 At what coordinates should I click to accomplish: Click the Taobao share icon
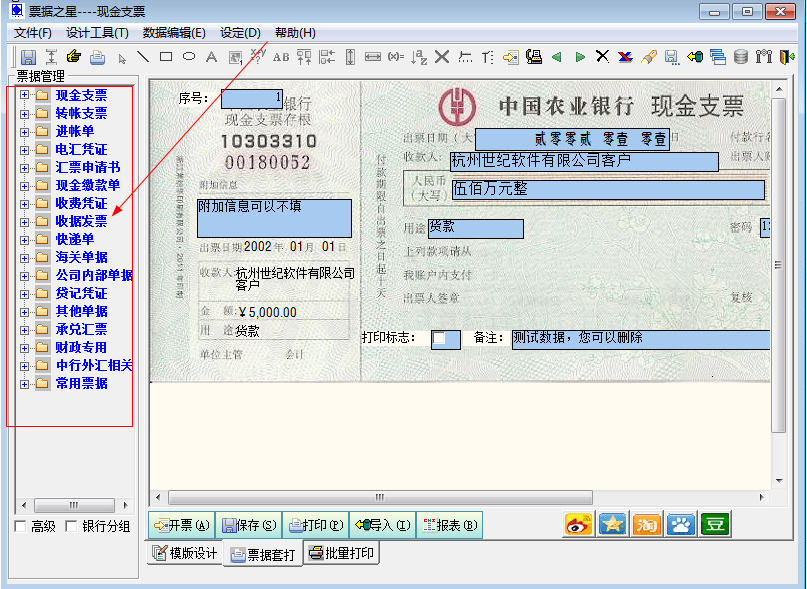pos(646,524)
